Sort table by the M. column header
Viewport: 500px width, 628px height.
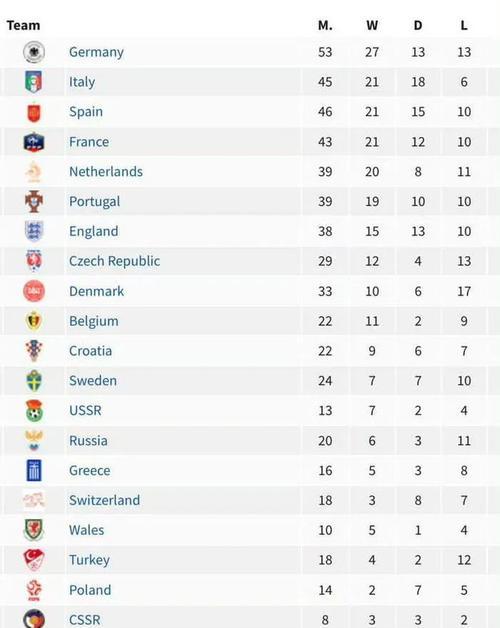pos(325,25)
